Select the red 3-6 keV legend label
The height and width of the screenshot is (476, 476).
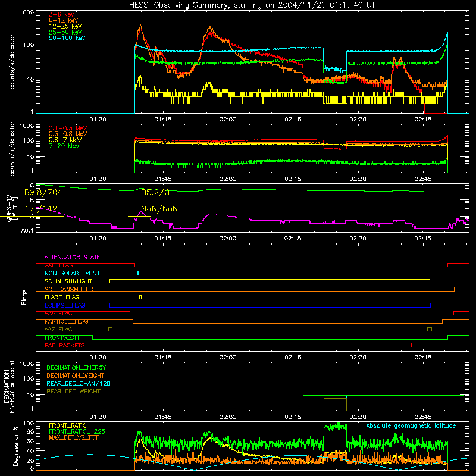(62, 14)
